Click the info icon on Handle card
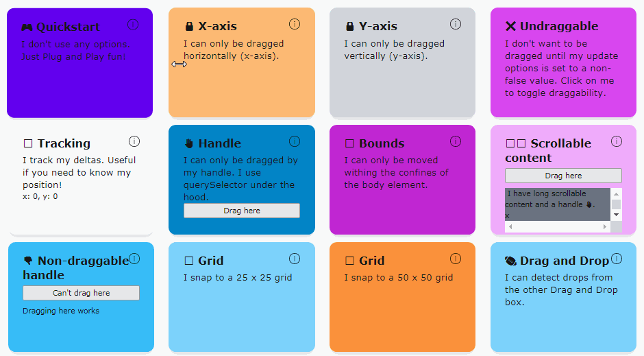 coord(295,141)
